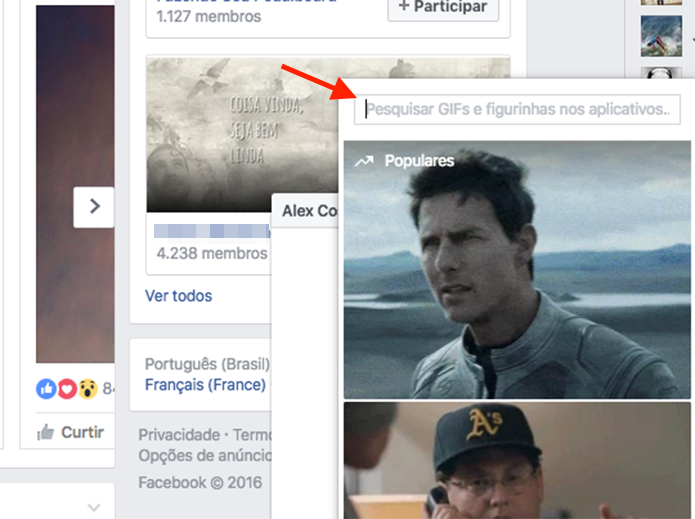
Task: Open the colorful contact avatar in the sidebar
Action: click(x=661, y=36)
